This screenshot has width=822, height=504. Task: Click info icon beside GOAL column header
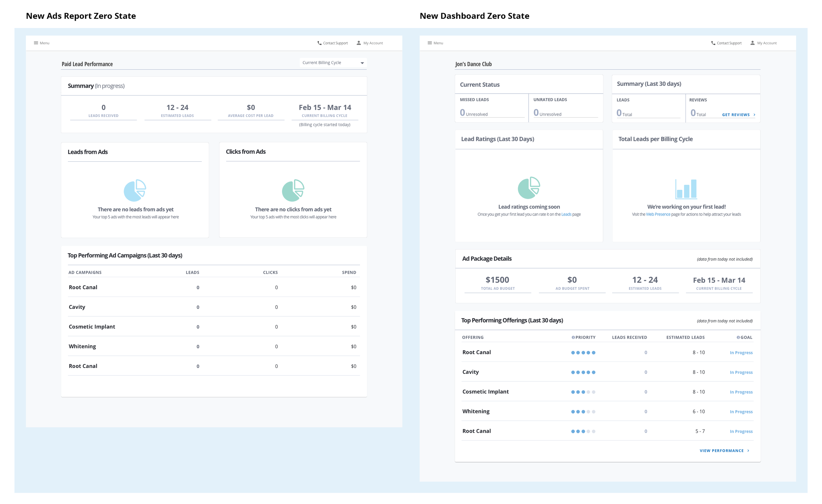[x=738, y=337]
